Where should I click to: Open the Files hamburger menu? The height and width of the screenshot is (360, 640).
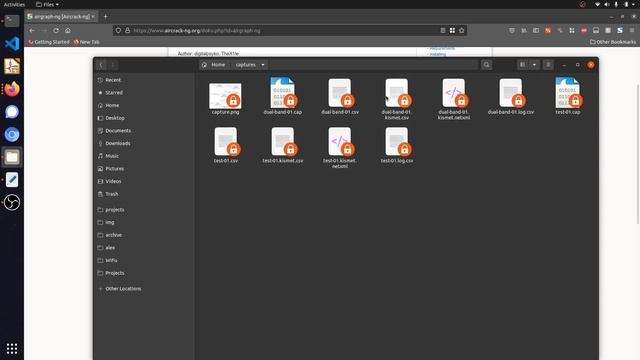point(548,65)
